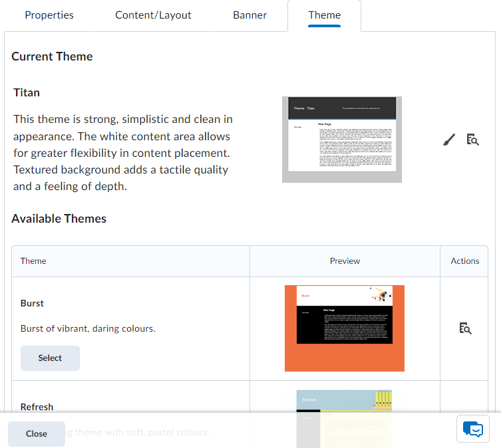Preview the Burst theme using magnifier icon

coord(465,328)
